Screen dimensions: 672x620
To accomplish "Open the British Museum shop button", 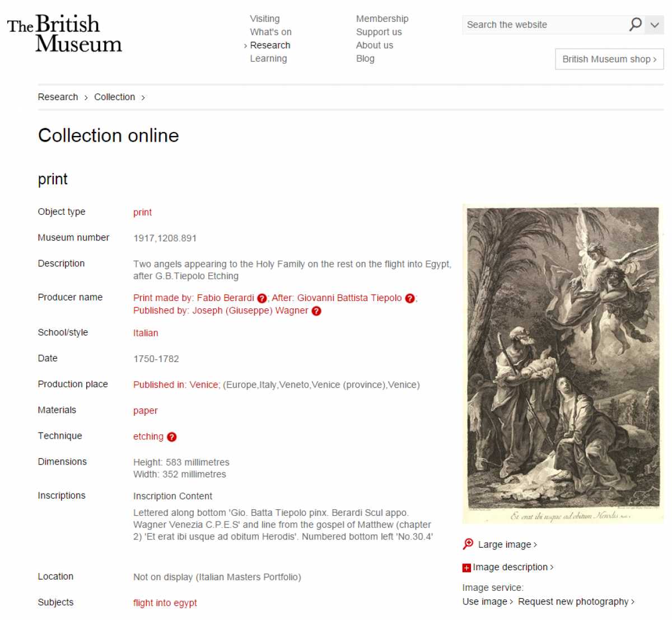I will point(609,59).
